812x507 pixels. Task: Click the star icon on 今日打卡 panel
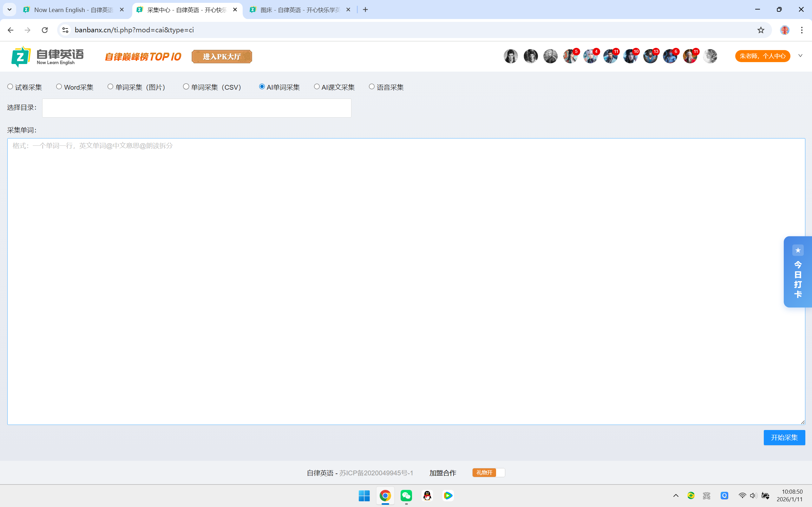(x=798, y=250)
